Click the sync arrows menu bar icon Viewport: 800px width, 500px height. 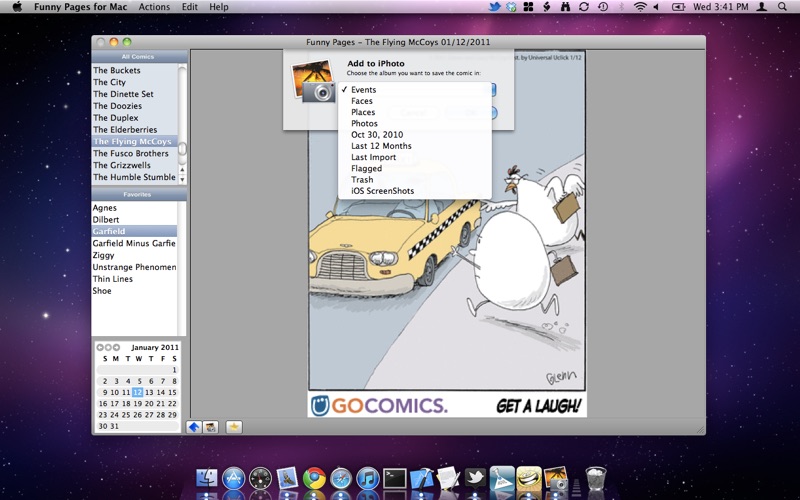point(584,7)
